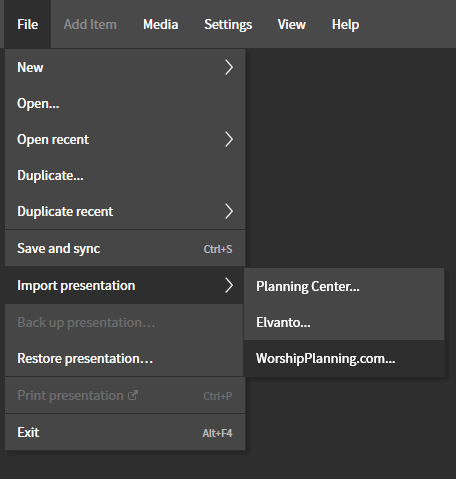The width and height of the screenshot is (456, 479).
Task: Open the Settings menu
Action: pos(228,24)
